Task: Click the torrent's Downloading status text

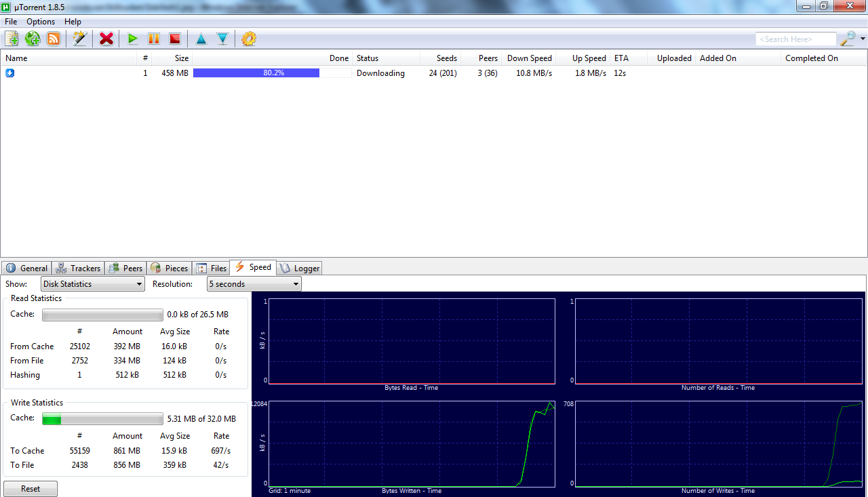Action: pos(380,73)
